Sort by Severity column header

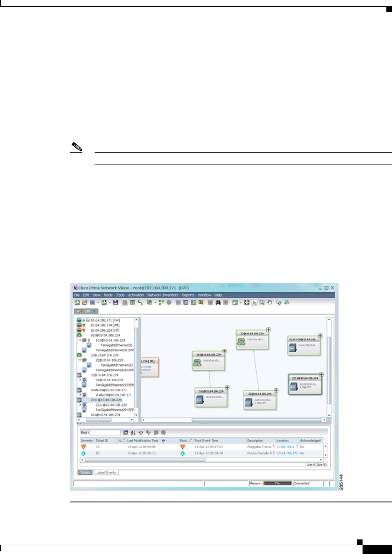(x=87, y=441)
